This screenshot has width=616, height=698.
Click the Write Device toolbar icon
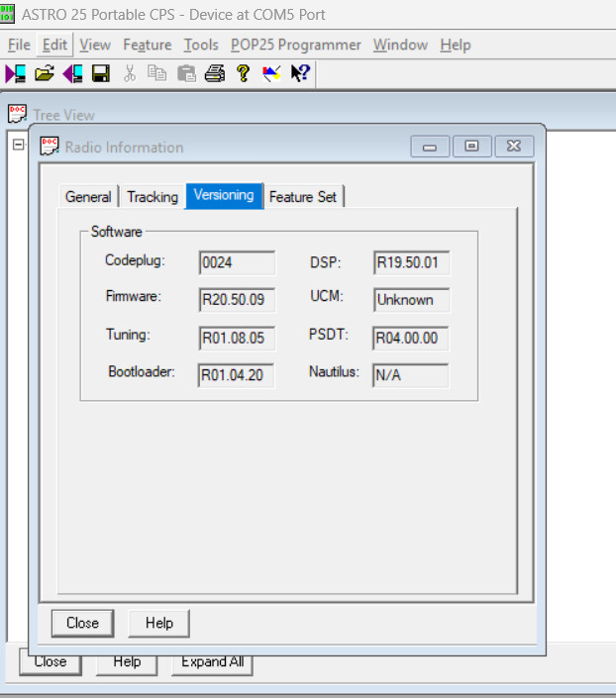tap(72, 73)
